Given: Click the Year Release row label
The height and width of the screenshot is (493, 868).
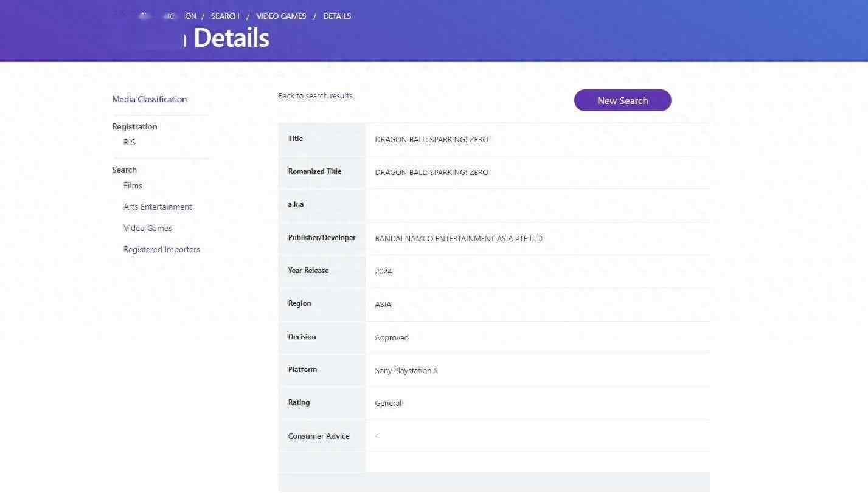Looking at the screenshot, I should pyautogui.click(x=308, y=270).
